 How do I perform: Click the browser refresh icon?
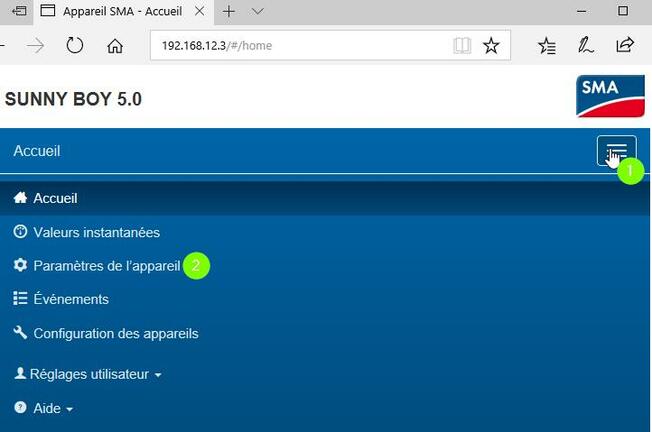pos(75,45)
